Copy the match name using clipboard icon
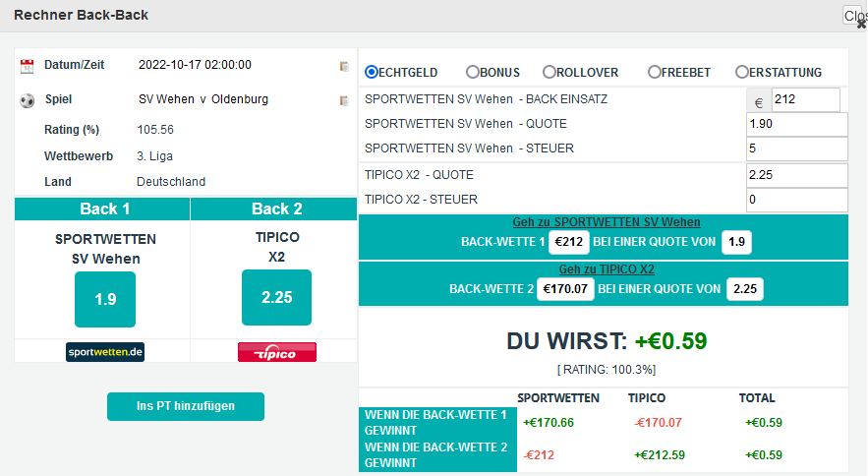The height and width of the screenshot is (476, 868). tap(344, 100)
